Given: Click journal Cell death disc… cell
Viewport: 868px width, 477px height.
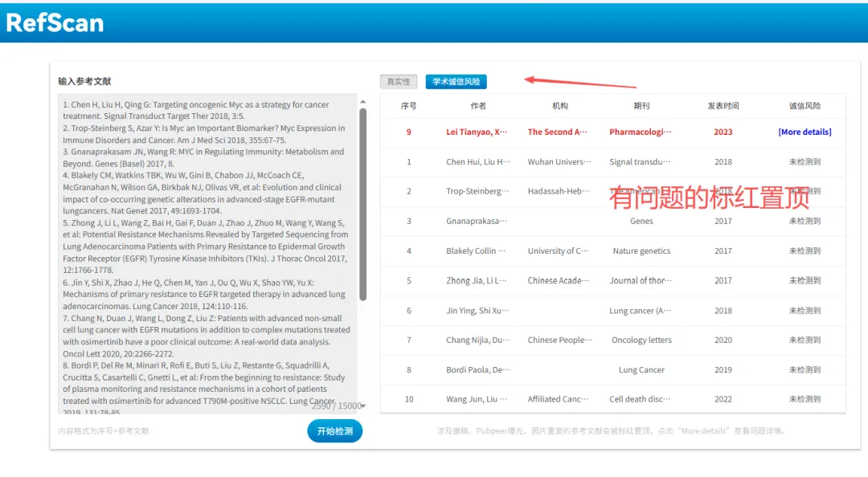Looking at the screenshot, I should pos(640,399).
